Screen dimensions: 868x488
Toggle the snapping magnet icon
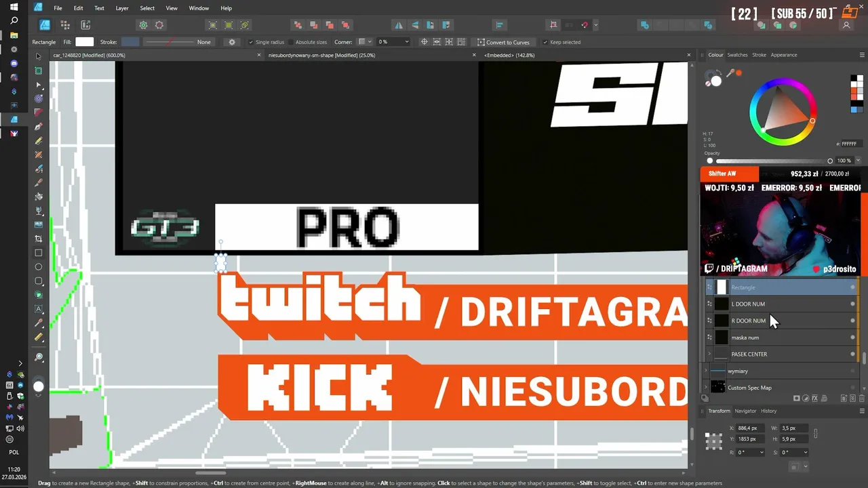[585, 25]
